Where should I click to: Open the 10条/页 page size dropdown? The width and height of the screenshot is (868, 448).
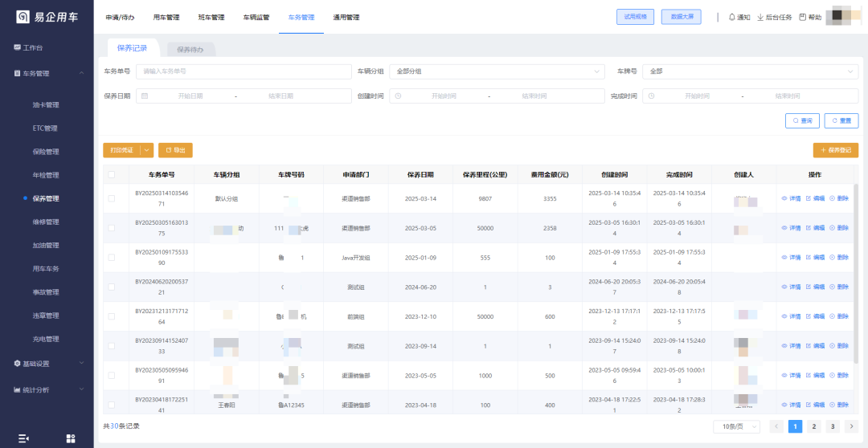coord(736,426)
